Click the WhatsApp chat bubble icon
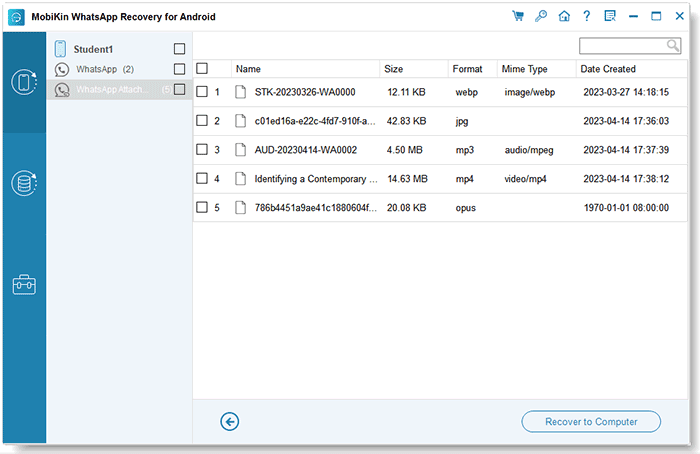 (x=62, y=69)
